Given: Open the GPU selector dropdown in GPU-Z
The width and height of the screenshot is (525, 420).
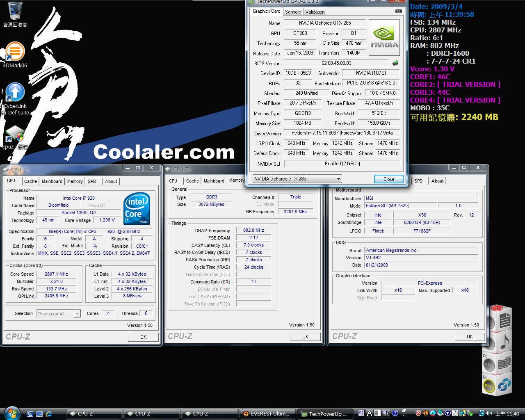Looking at the screenshot, I should [x=338, y=179].
